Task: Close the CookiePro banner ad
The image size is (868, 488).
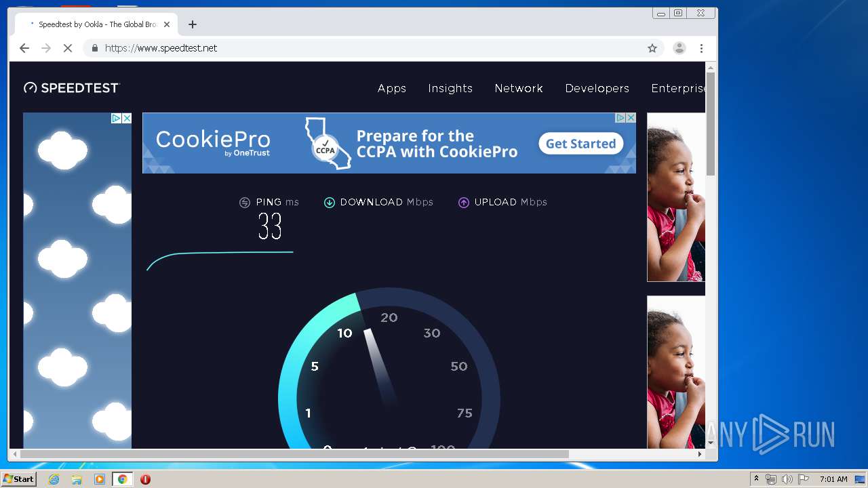Action: coord(631,117)
